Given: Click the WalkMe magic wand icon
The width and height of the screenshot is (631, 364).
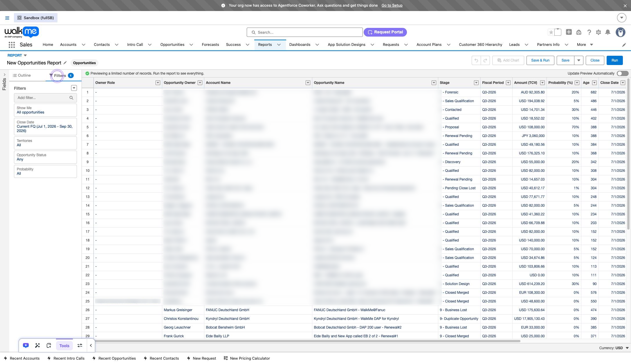Looking at the screenshot, I should pos(37,345).
